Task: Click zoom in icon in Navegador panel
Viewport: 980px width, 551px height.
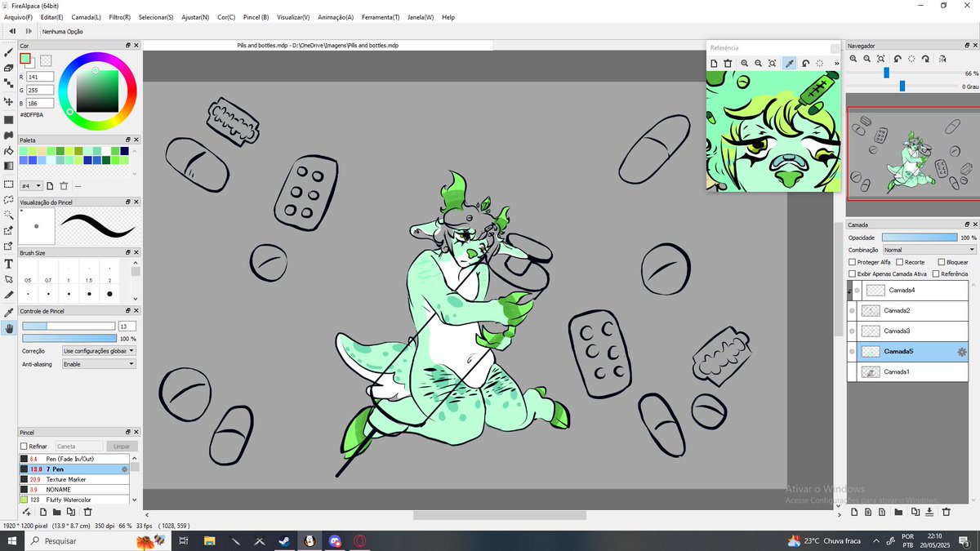Action: [x=853, y=59]
